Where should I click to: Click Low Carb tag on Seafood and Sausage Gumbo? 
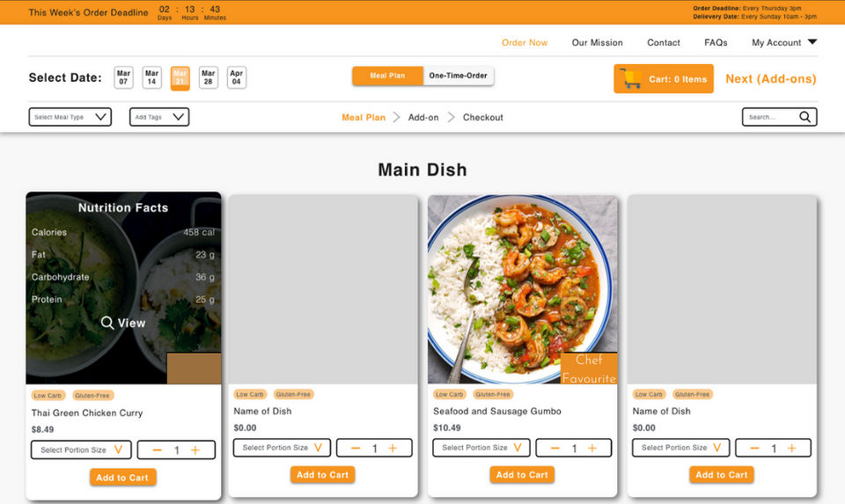(450, 394)
